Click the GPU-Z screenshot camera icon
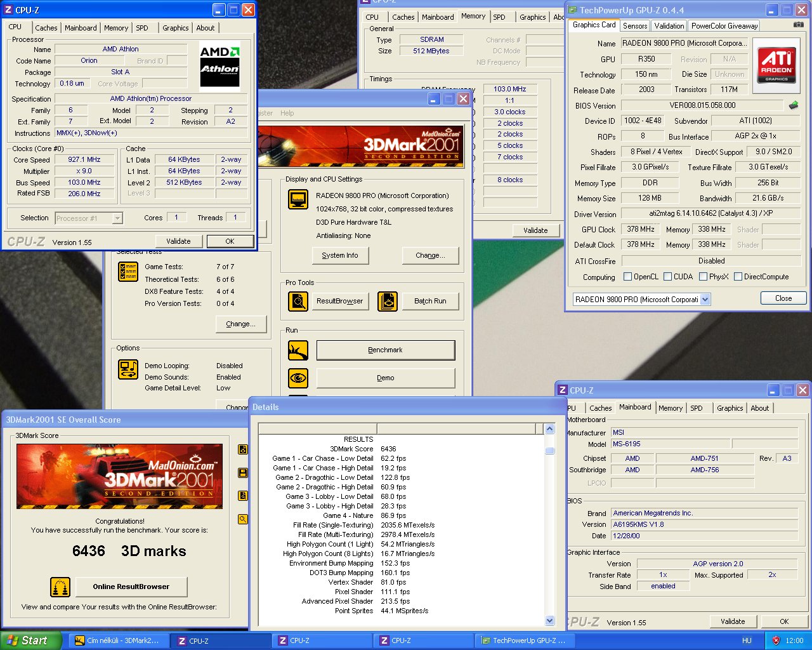 (x=798, y=25)
